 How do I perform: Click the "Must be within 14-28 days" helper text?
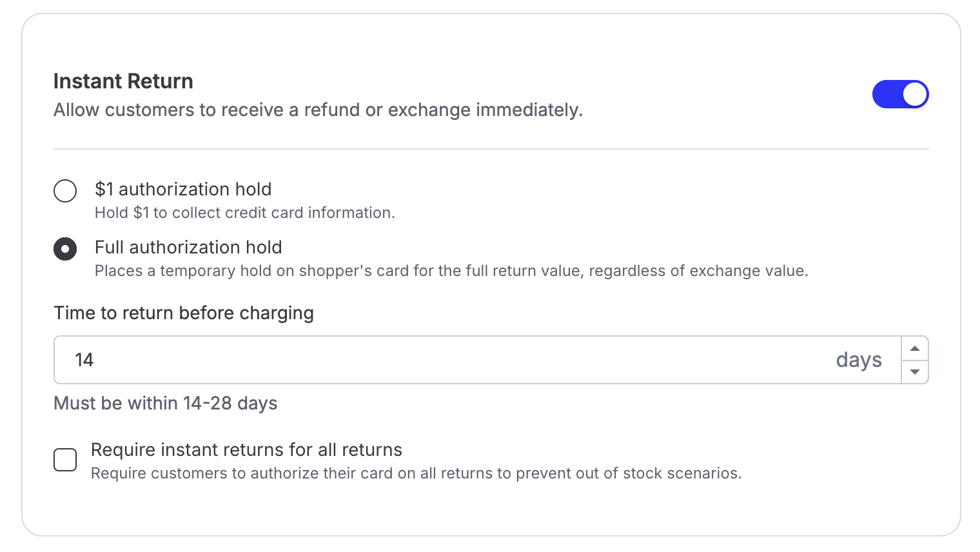point(166,403)
